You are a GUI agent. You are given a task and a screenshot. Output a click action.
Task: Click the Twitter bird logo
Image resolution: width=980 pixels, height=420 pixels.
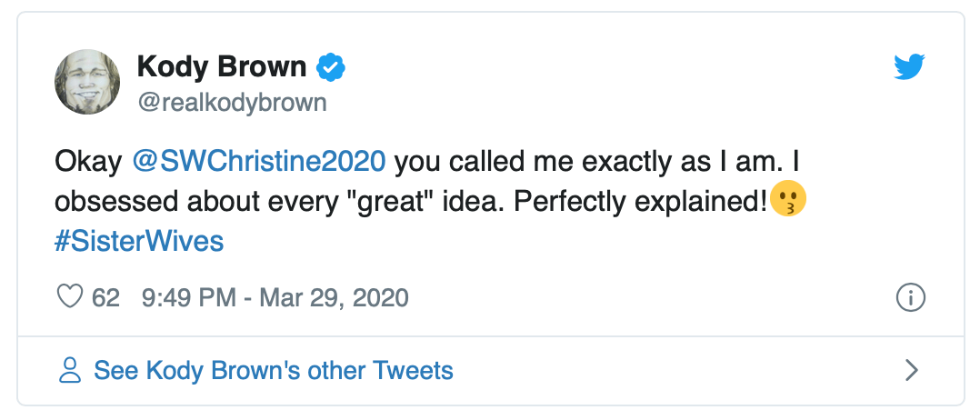908,66
